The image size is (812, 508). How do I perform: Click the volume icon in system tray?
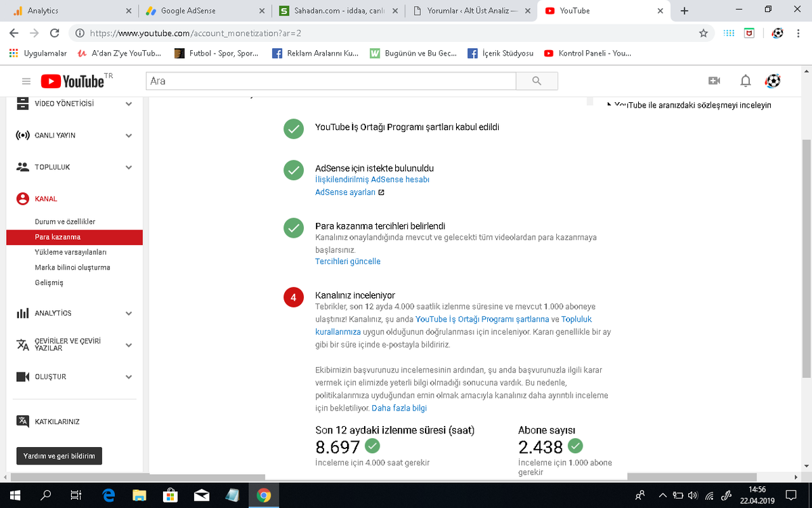pyautogui.click(x=692, y=495)
